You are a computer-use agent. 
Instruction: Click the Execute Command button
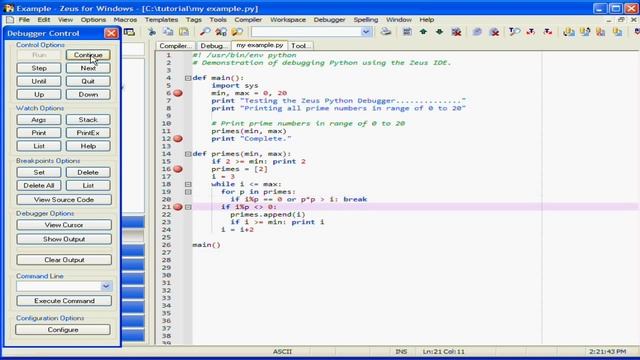coord(64,301)
